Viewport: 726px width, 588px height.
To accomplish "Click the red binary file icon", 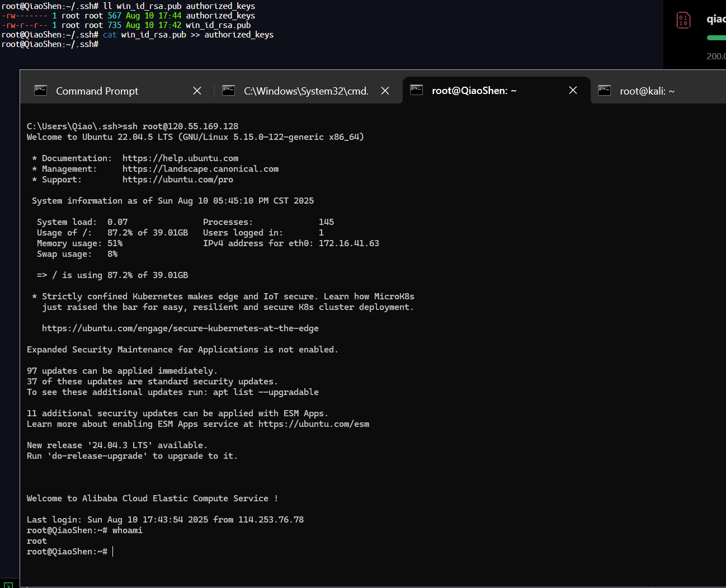I will pos(683,20).
